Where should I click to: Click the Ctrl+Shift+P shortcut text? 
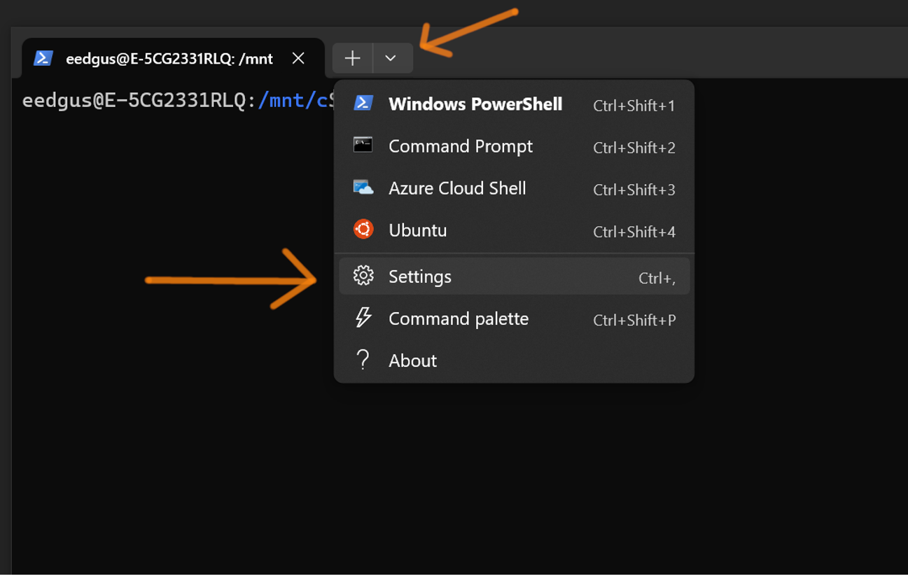(634, 320)
